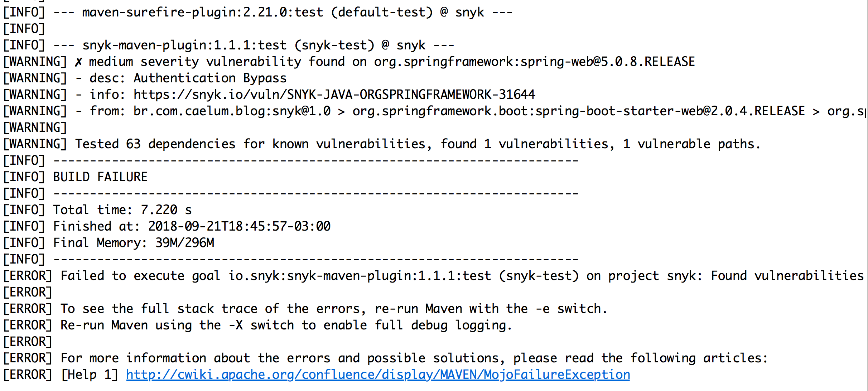868x391 pixels.
Task: Click the ✗ mark before medium severity
Action: (x=78, y=62)
